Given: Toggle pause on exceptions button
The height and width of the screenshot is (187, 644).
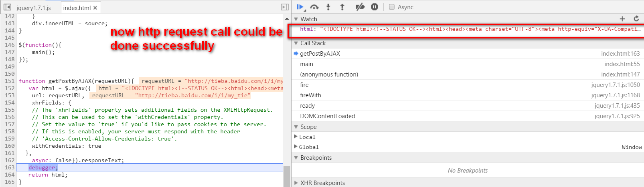Looking at the screenshot, I should [x=374, y=7].
